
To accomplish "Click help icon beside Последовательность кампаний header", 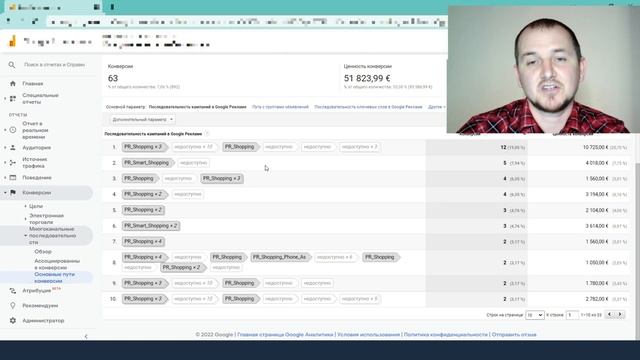I will pos(207,133).
